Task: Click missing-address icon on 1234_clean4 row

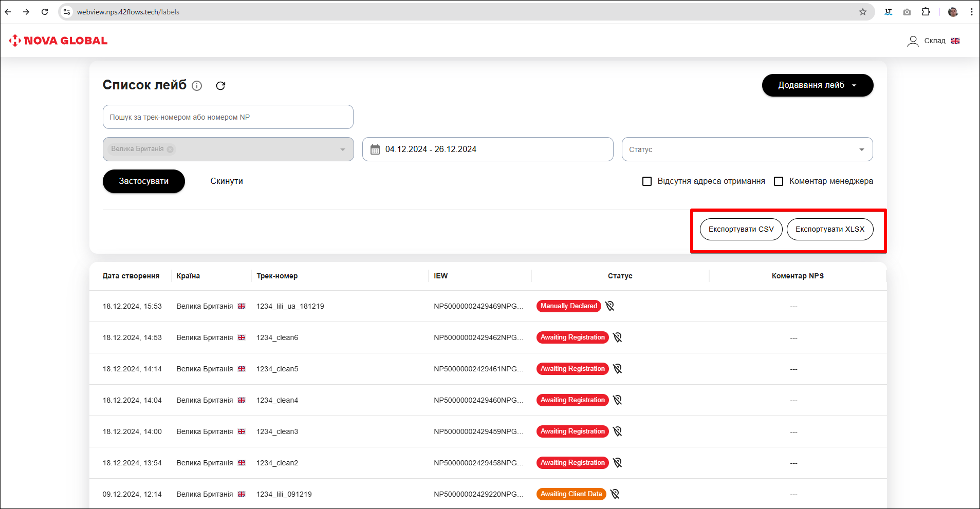Action: coord(617,400)
